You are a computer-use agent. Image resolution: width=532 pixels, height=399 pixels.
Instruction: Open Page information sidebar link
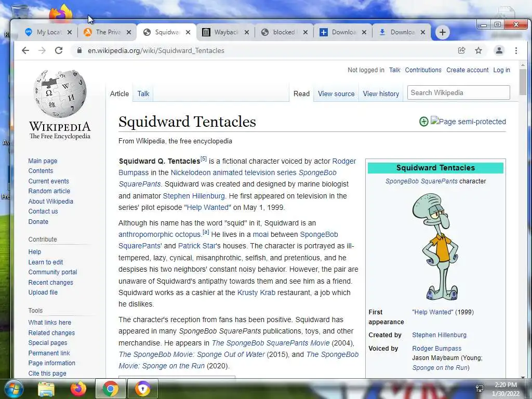[52, 363]
